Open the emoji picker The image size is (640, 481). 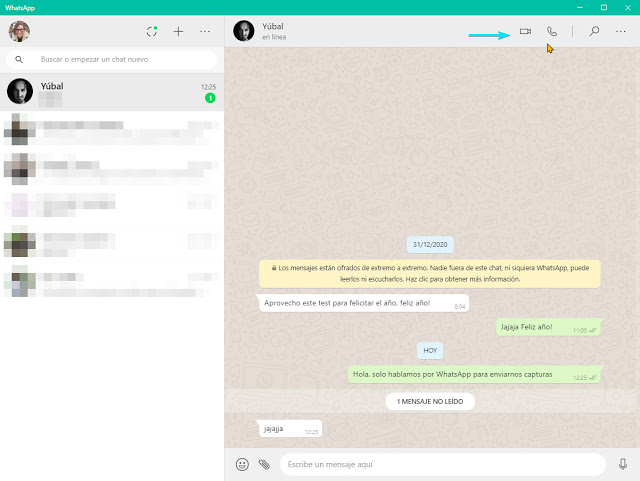click(x=242, y=464)
